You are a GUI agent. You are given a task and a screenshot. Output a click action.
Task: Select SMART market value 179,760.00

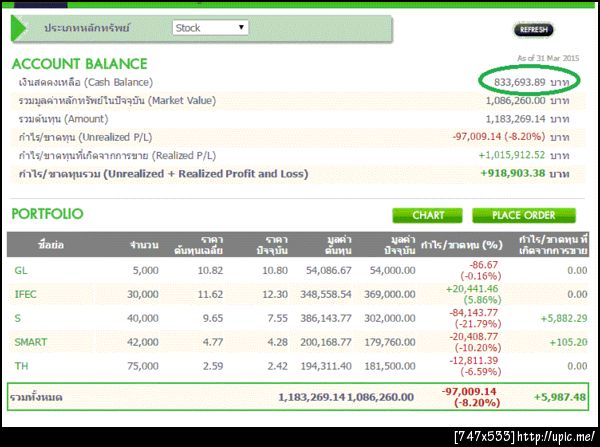click(x=390, y=342)
